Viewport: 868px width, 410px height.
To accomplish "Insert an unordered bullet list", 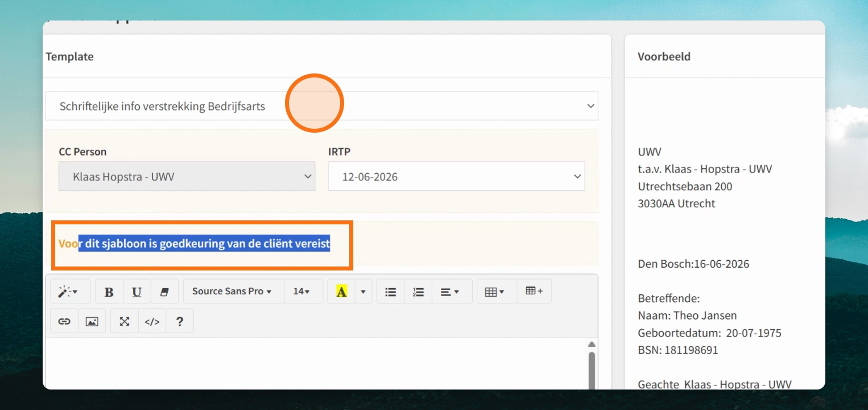I will click(391, 292).
